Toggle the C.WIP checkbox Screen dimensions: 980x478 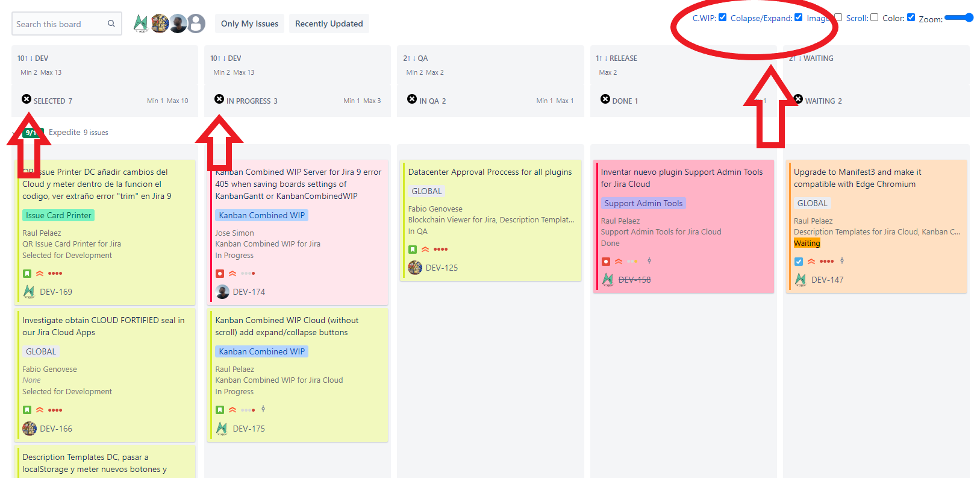(x=722, y=17)
